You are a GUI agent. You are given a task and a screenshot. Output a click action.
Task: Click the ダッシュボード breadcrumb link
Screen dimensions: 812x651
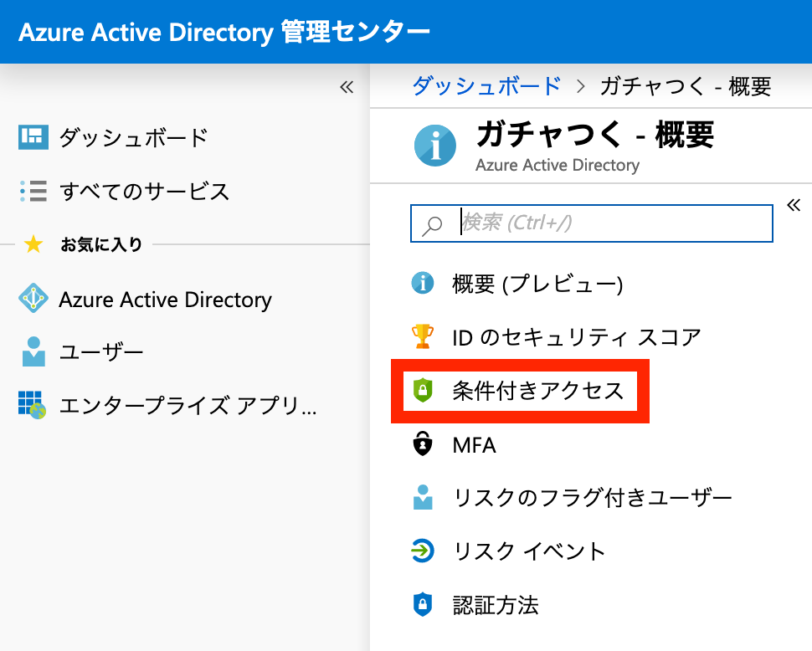click(487, 86)
